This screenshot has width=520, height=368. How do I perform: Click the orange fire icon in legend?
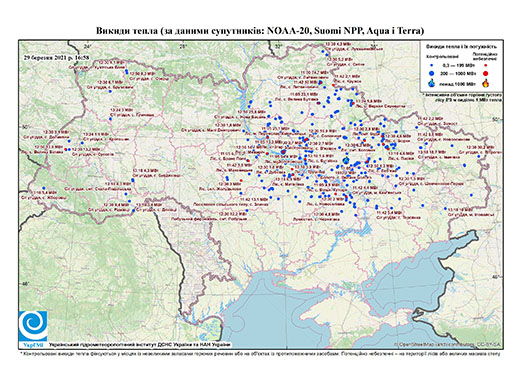[485, 83]
